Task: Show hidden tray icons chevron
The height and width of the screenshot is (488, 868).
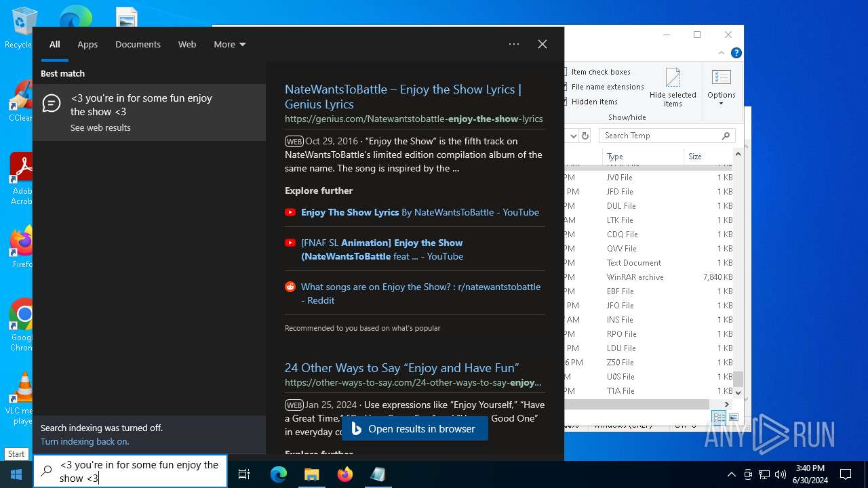Action: pyautogui.click(x=731, y=474)
